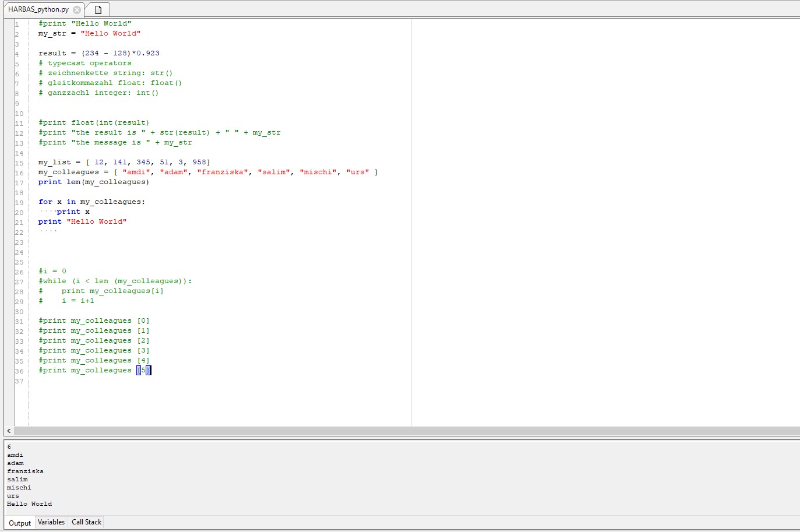Viewport: 800px width, 532px height.
Task: Click the for x in my_colleagues loop line
Action: (91, 202)
